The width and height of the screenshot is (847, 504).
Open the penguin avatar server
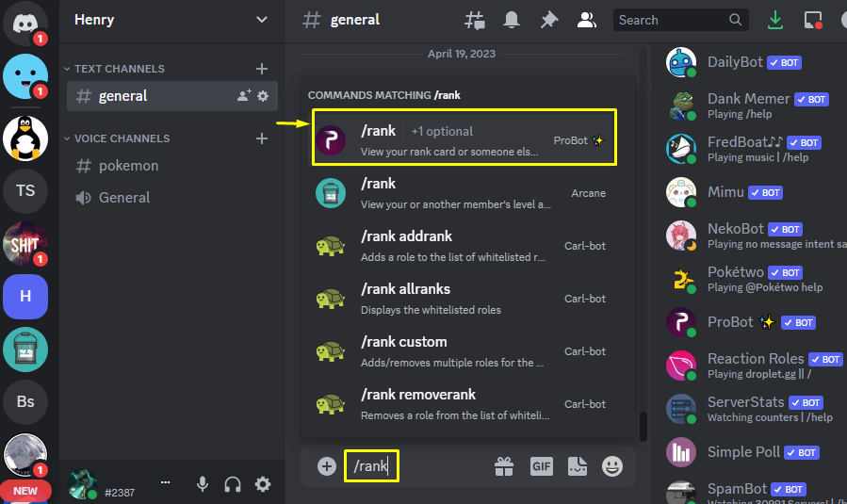pyautogui.click(x=24, y=138)
